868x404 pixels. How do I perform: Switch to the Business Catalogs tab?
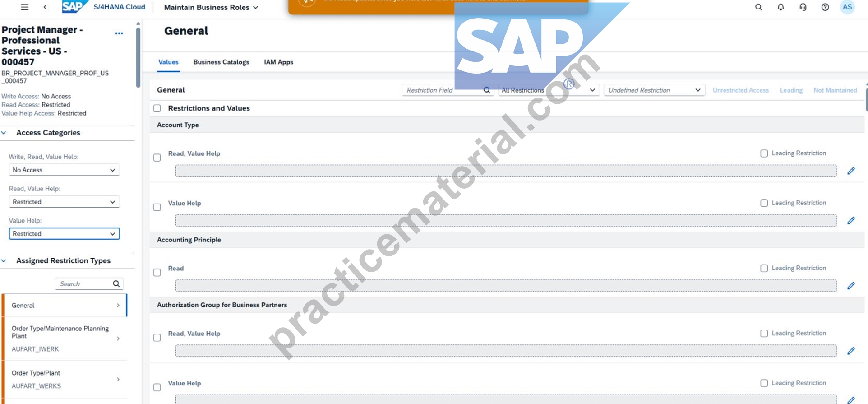(x=221, y=62)
